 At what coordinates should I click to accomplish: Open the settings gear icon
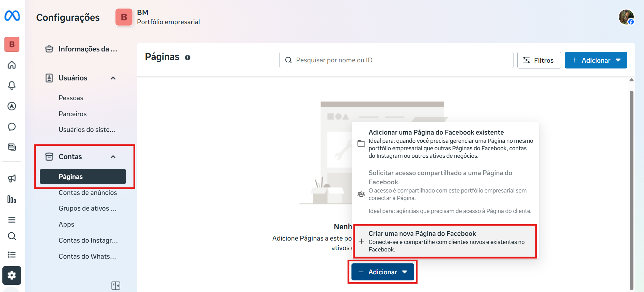pyautogui.click(x=12, y=275)
